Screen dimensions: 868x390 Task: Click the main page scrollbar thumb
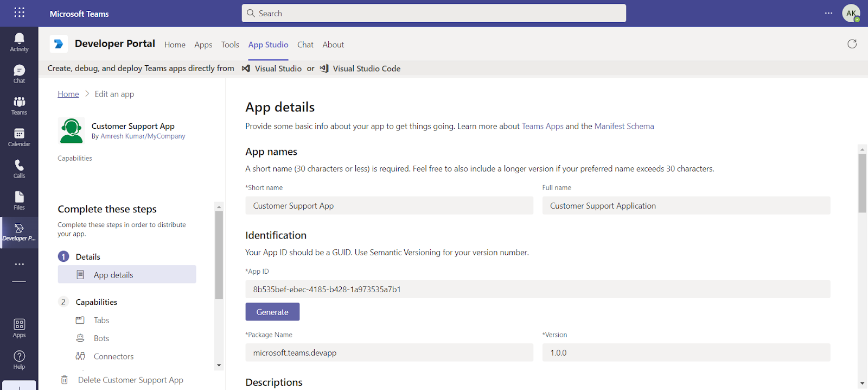click(x=863, y=183)
